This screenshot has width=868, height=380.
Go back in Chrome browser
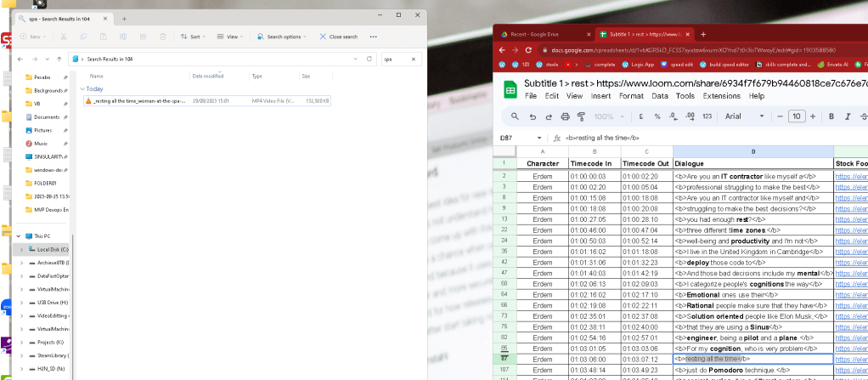click(502, 50)
